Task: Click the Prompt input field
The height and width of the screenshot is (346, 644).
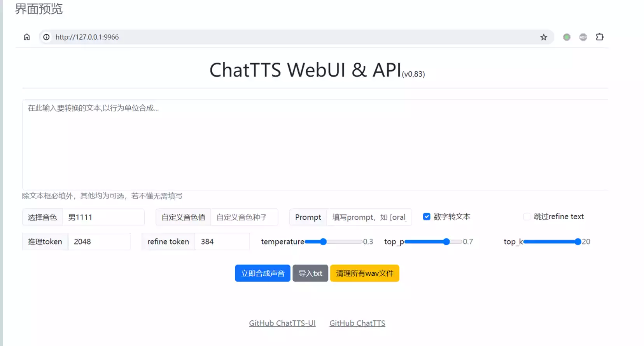Action: [x=369, y=217]
